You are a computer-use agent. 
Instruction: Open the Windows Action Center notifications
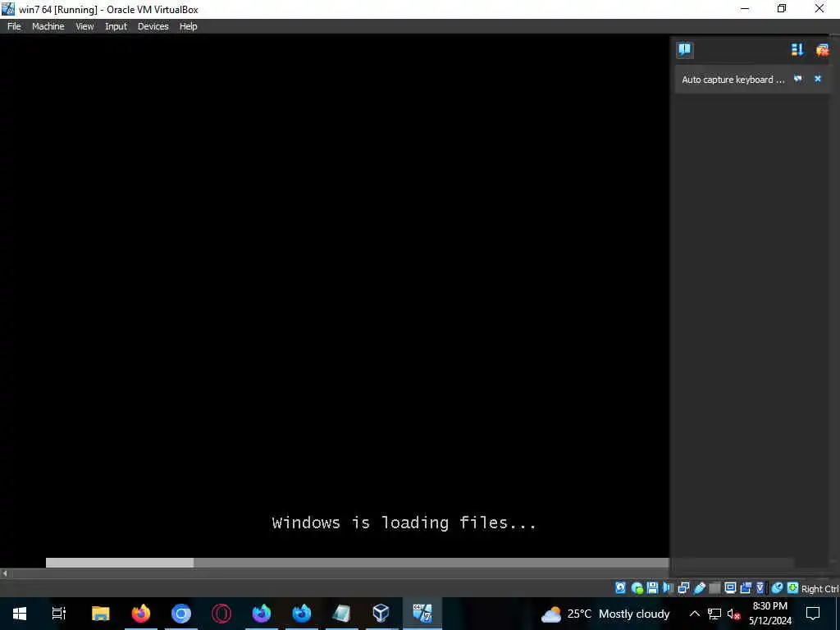click(813, 614)
